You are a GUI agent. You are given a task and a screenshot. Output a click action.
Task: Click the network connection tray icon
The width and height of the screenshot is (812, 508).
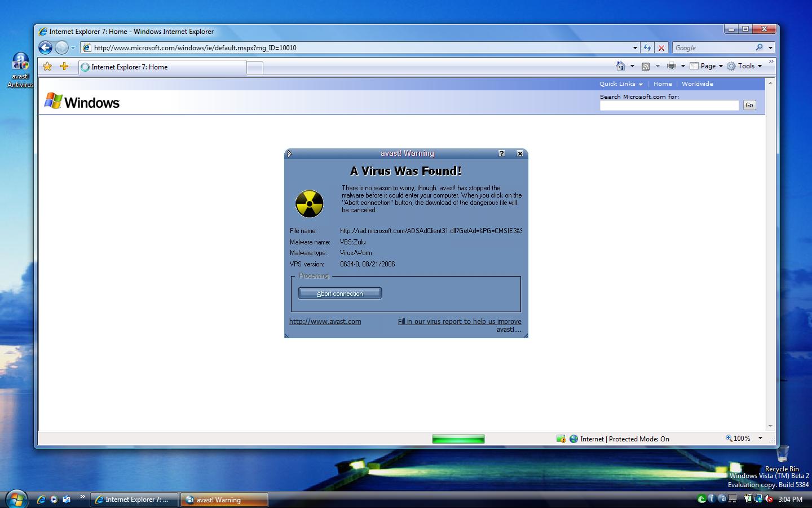coord(758,499)
